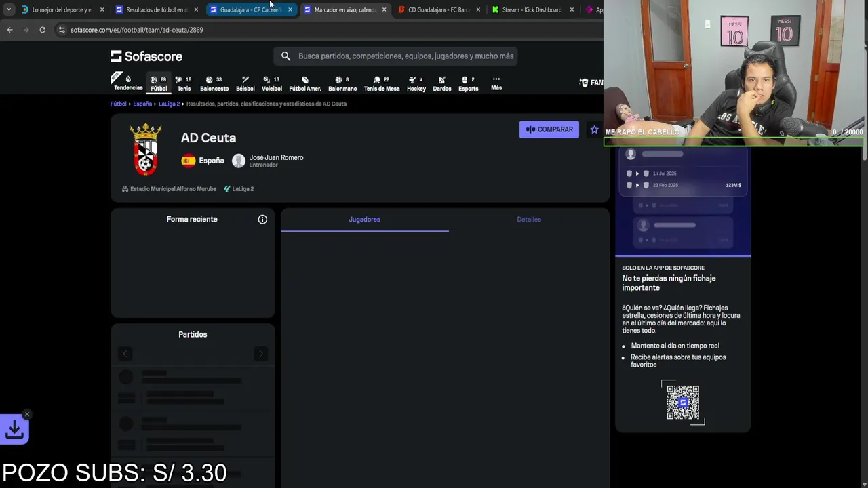
Task: Dismiss the download overlay with X
Action: click(x=27, y=414)
